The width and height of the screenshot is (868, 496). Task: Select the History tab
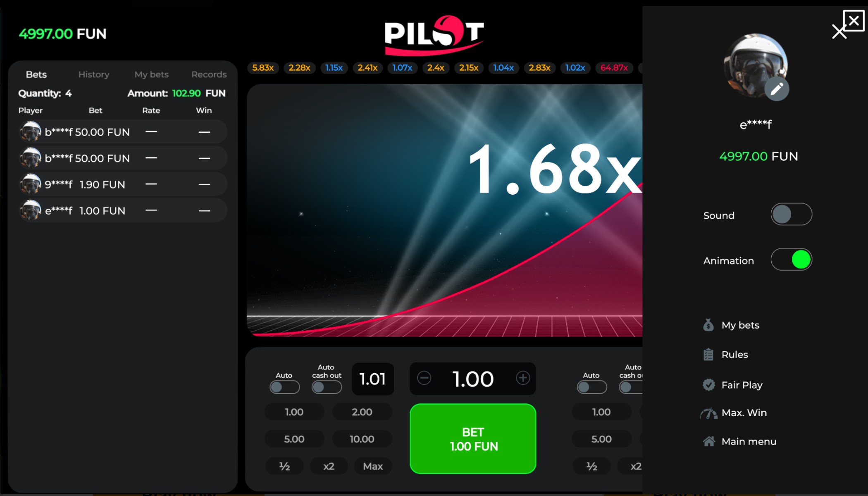94,74
